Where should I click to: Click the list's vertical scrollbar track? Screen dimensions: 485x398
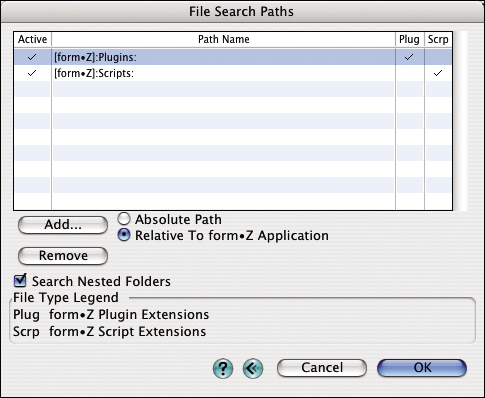coord(461,121)
